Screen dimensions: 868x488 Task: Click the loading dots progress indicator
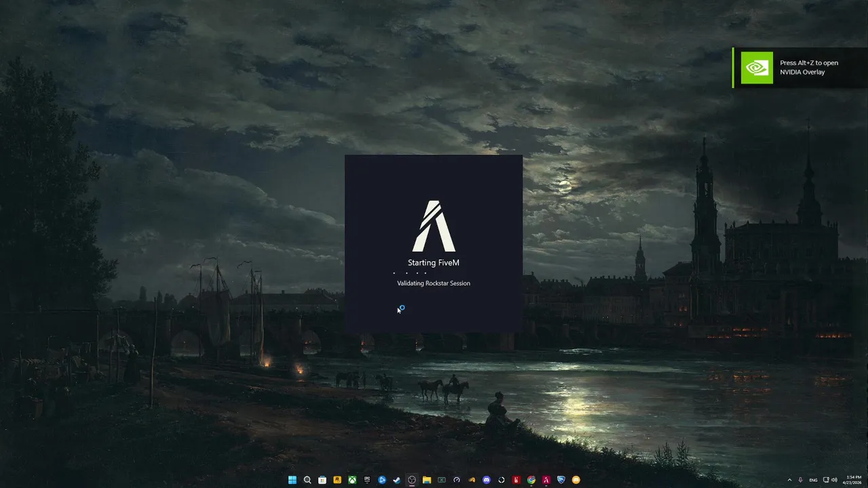[x=411, y=273]
